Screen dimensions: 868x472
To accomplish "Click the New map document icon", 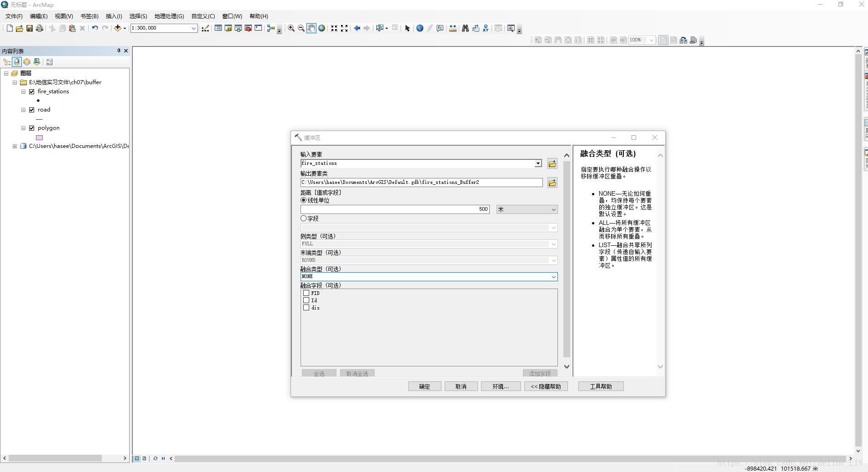I will tap(10, 28).
